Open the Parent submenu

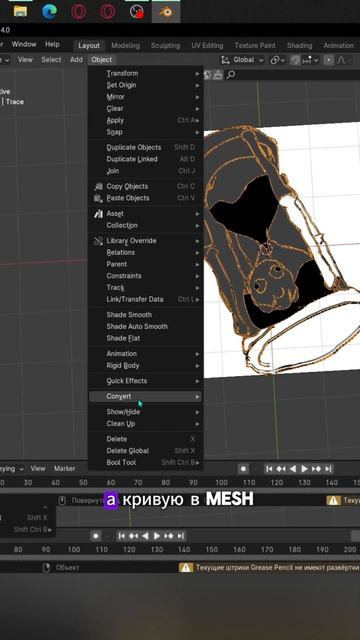pyautogui.click(x=145, y=264)
